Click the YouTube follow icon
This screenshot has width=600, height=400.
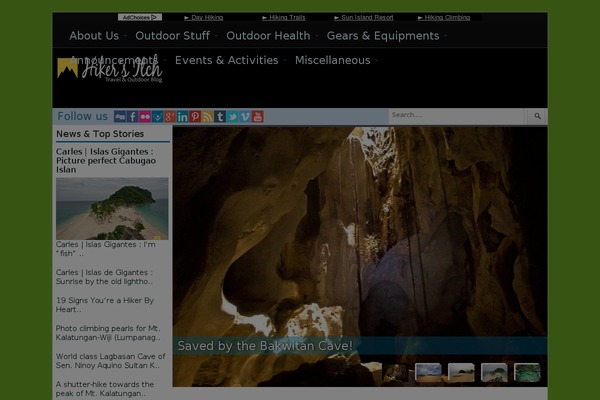(x=257, y=117)
